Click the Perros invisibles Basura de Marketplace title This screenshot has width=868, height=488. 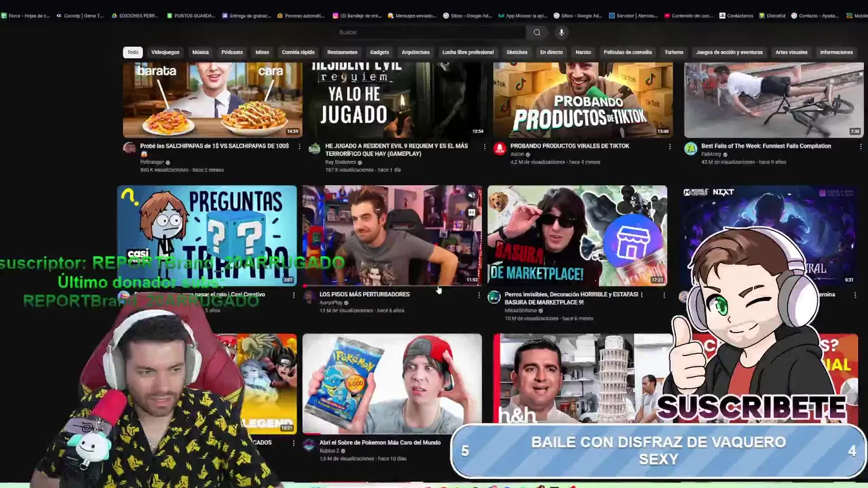click(573, 298)
